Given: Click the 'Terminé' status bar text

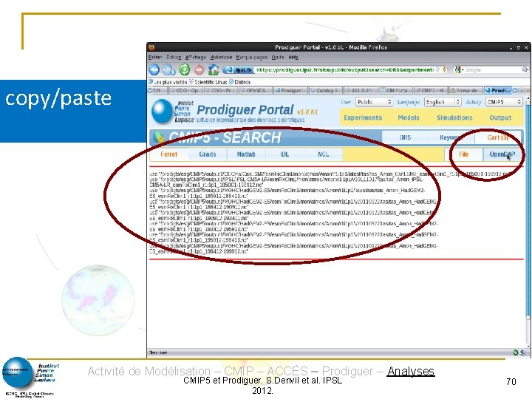Looking at the screenshot, I should (x=158, y=352).
